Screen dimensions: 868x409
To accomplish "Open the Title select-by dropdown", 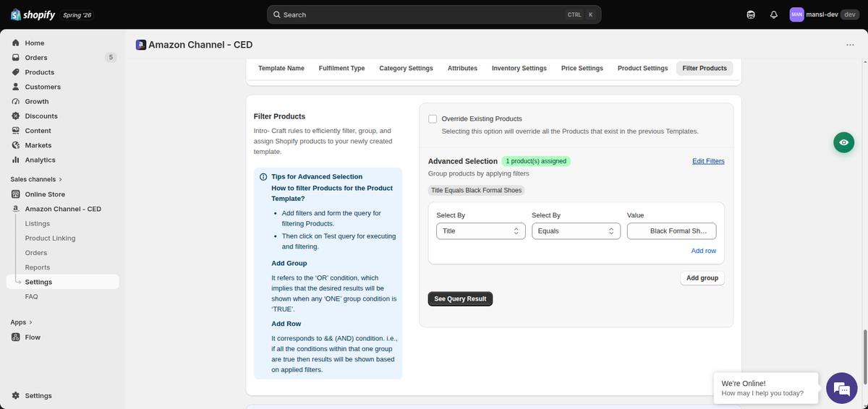I will [x=481, y=231].
